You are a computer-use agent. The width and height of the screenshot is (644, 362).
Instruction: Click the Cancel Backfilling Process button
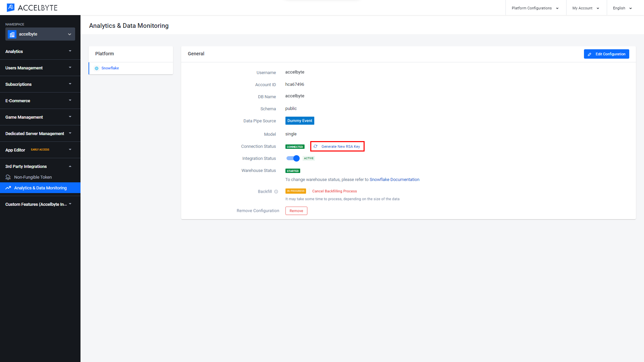click(335, 191)
